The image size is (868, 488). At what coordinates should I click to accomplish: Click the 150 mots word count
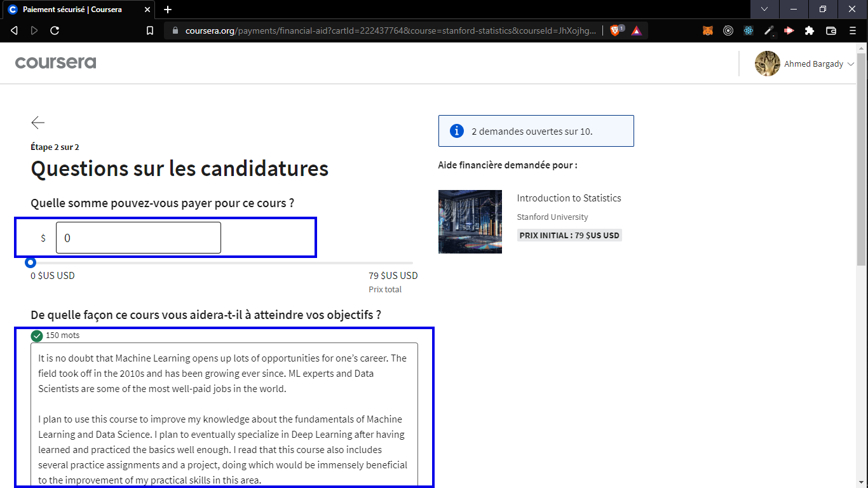pyautogui.click(x=62, y=335)
